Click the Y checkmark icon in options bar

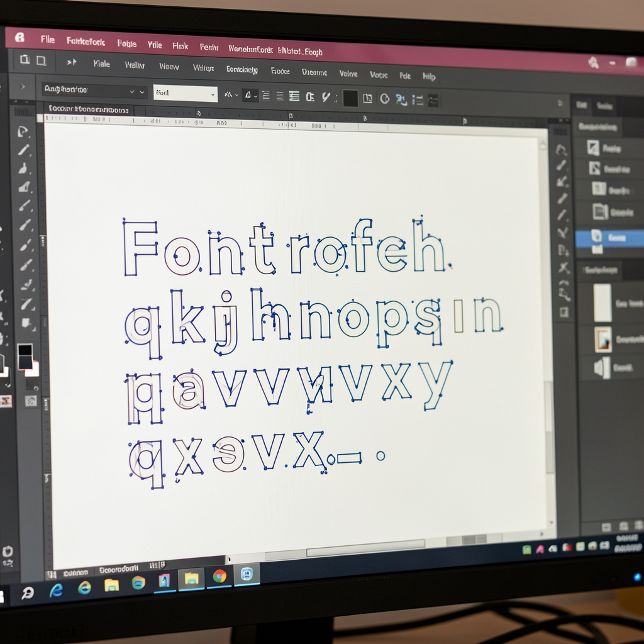326,97
